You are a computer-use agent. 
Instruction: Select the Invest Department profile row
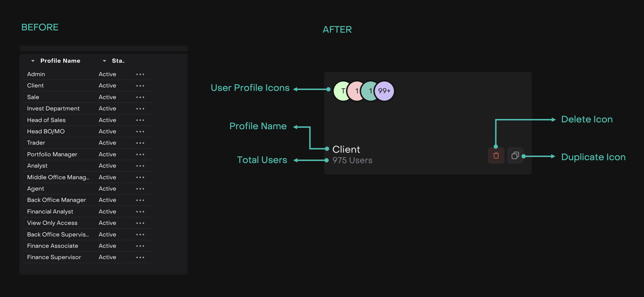pos(53,108)
